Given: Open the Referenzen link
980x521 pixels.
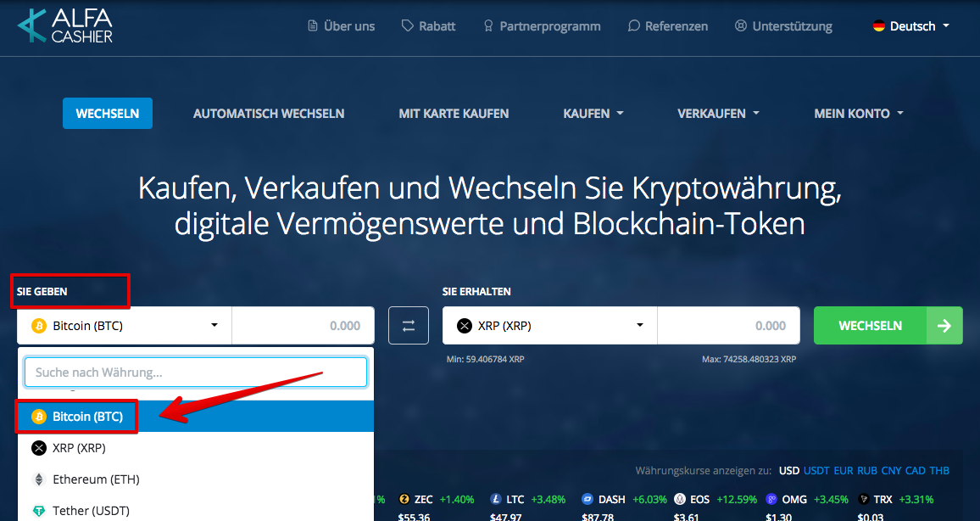Looking at the screenshot, I should pos(667,25).
